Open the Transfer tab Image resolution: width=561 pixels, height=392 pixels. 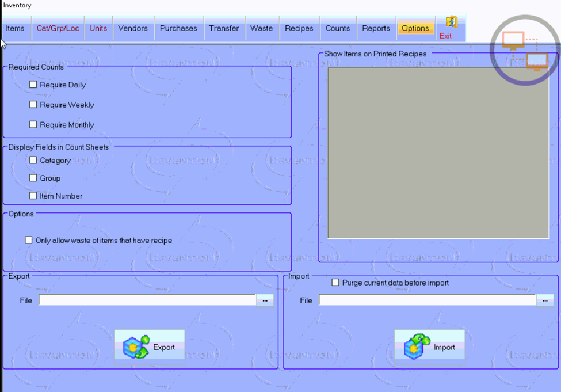(x=224, y=28)
